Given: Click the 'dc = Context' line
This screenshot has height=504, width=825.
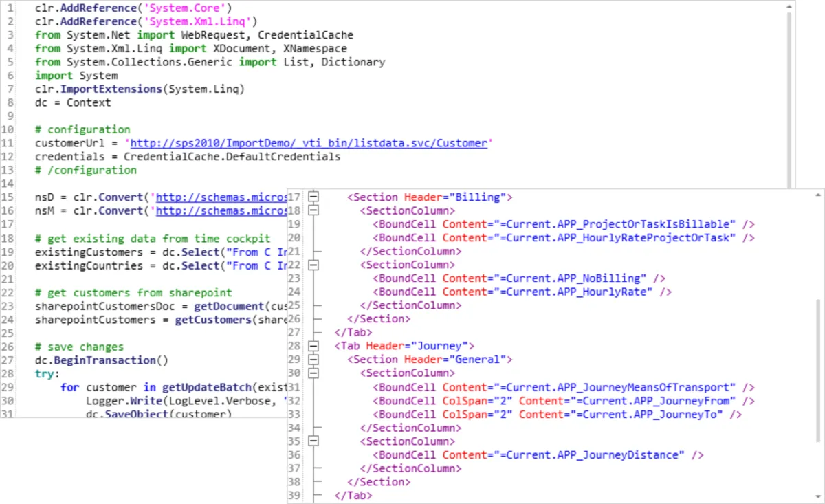Looking at the screenshot, I should click(x=73, y=102).
